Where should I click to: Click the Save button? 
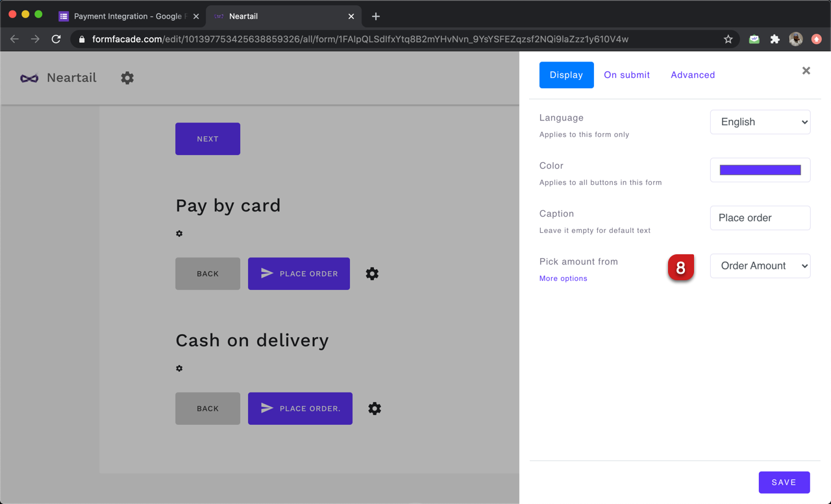click(784, 483)
